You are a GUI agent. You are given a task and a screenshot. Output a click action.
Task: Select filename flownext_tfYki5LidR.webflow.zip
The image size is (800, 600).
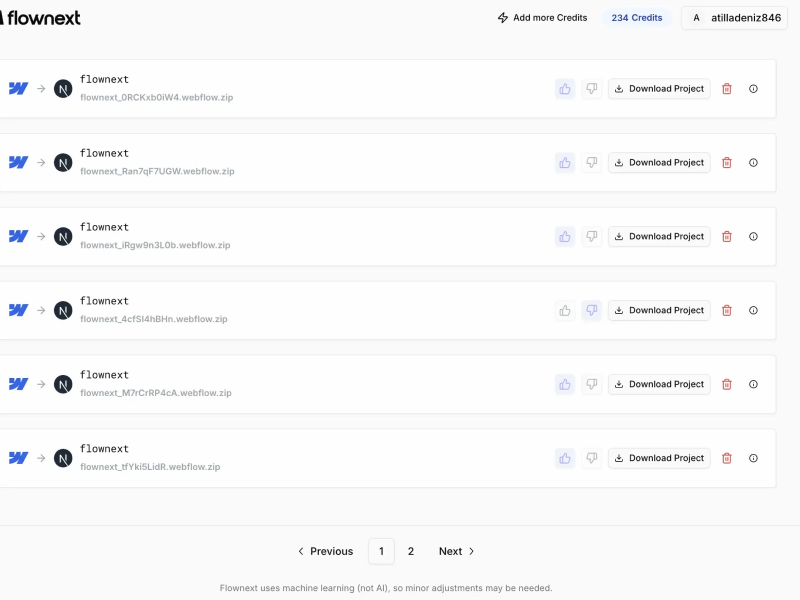(150, 467)
